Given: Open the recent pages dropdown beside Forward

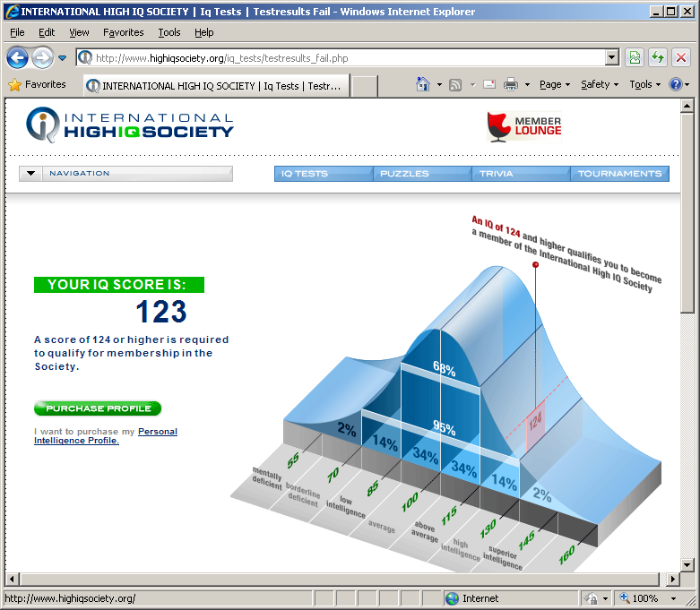Looking at the screenshot, I should click(x=63, y=58).
